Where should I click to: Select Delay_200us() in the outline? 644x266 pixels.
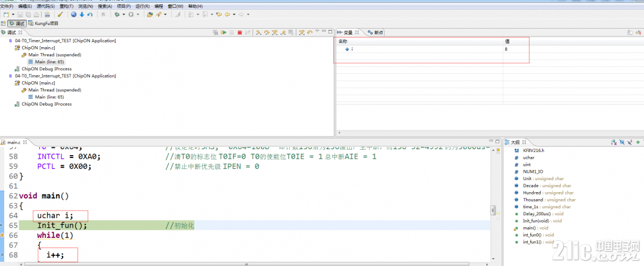538,214
